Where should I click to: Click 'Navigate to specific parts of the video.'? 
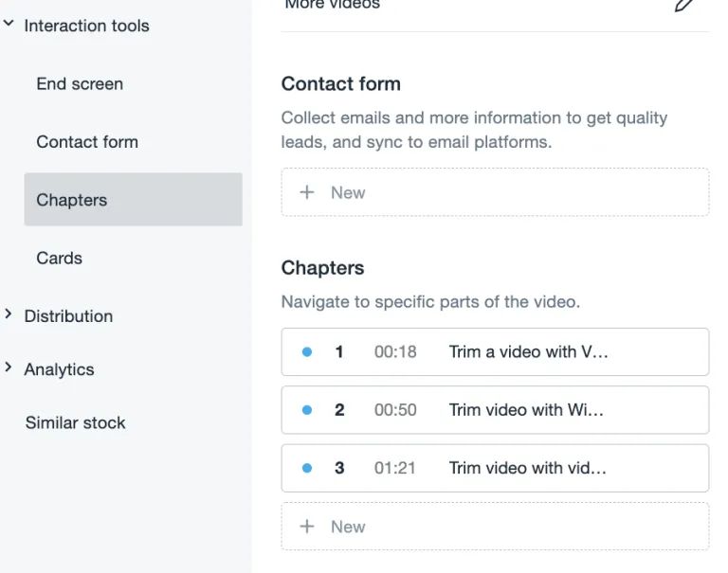point(431,302)
